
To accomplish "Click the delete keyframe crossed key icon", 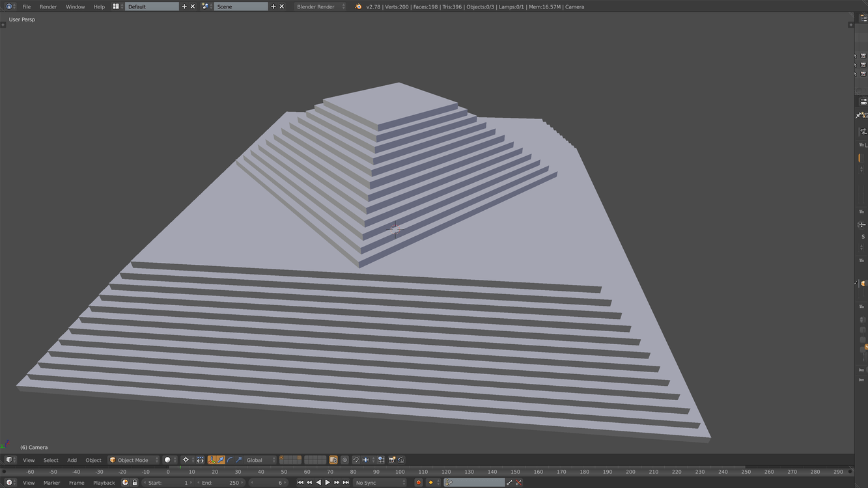I will click(x=519, y=483).
